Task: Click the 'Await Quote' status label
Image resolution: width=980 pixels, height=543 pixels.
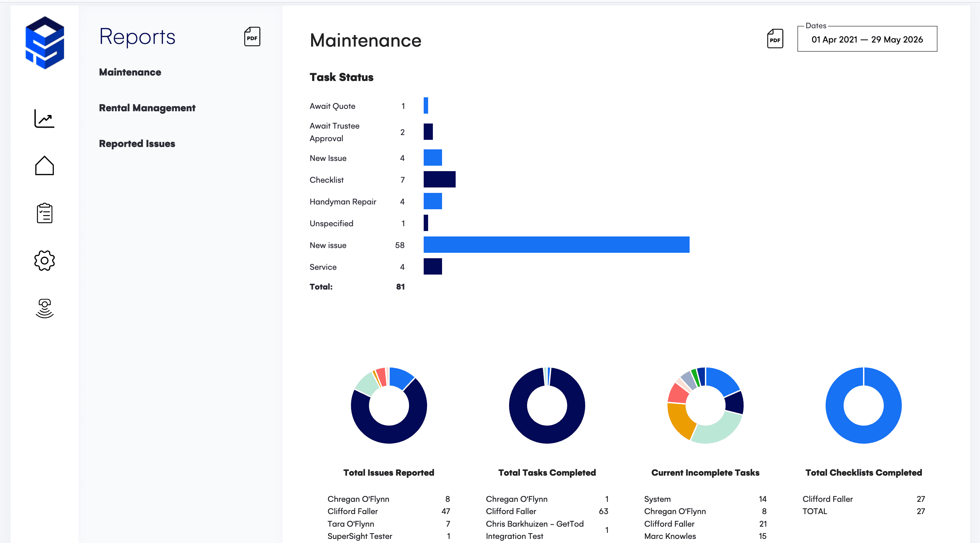Action: pyautogui.click(x=333, y=106)
